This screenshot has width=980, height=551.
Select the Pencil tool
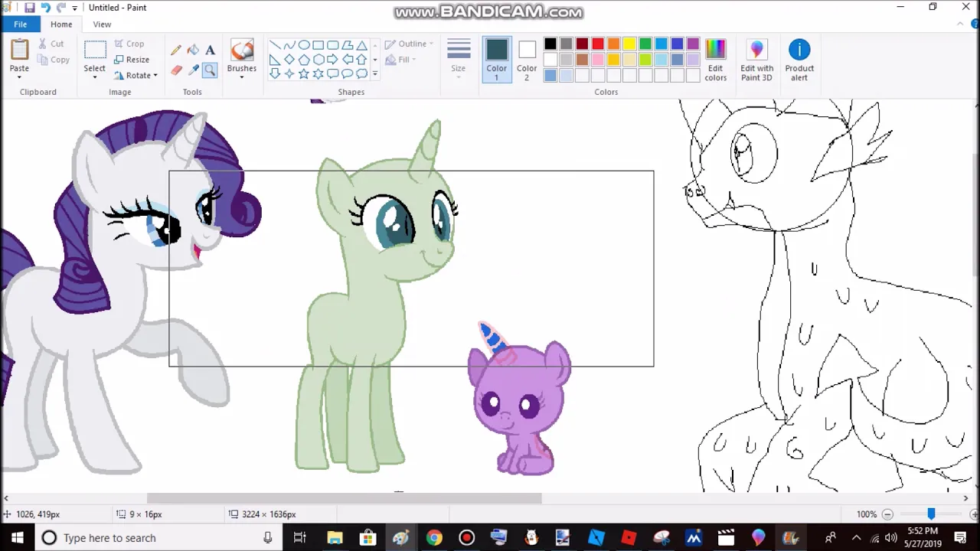176,51
